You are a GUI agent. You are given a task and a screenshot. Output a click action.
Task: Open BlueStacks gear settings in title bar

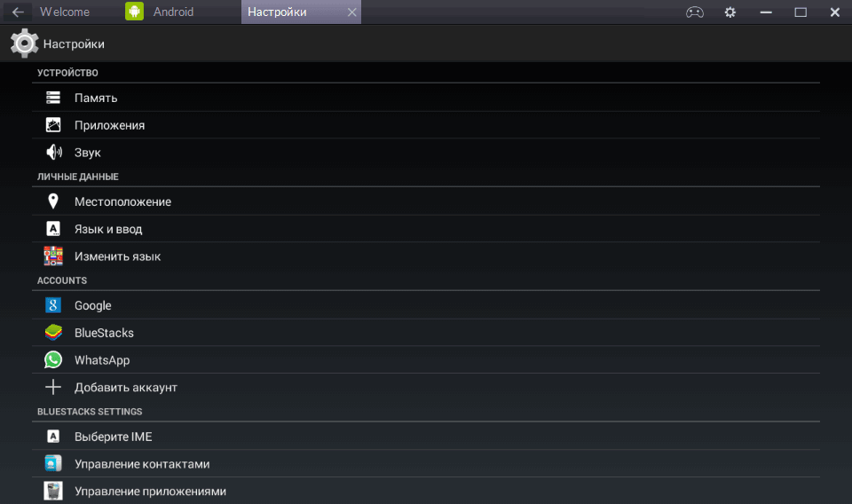730,12
